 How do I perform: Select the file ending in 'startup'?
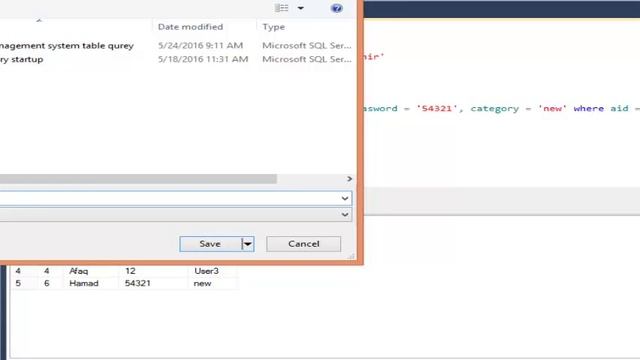pos(22,60)
